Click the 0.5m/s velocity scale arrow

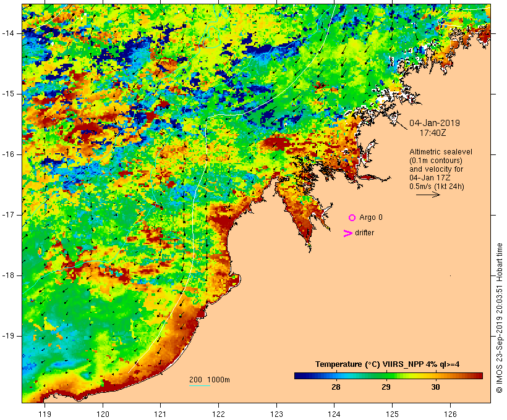pos(428,195)
